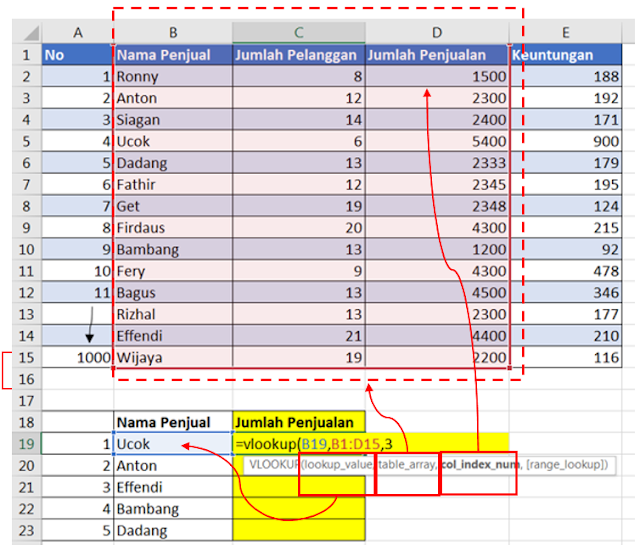Screen dimensions: 640x556
Task: Select row 19 header
Action: 27,444
